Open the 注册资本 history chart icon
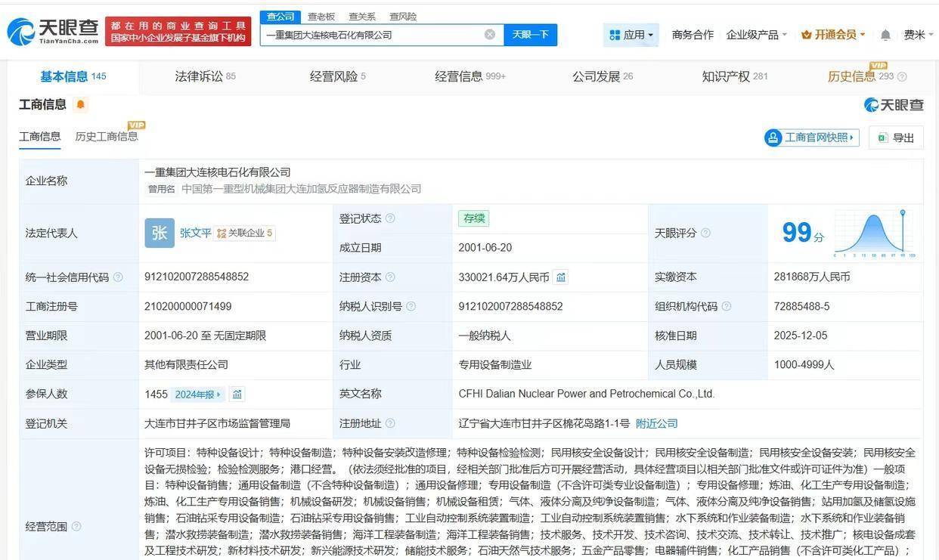This screenshot has height=560, width=939. coord(561,277)
